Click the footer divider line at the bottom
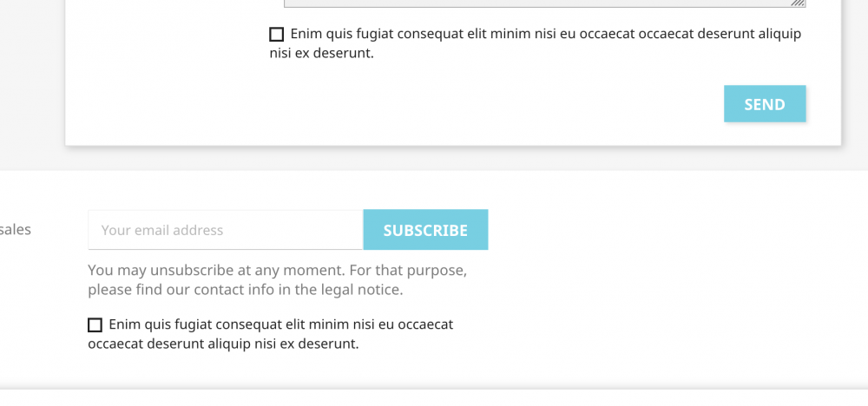The image size is (868, 406). click(434, 390)
